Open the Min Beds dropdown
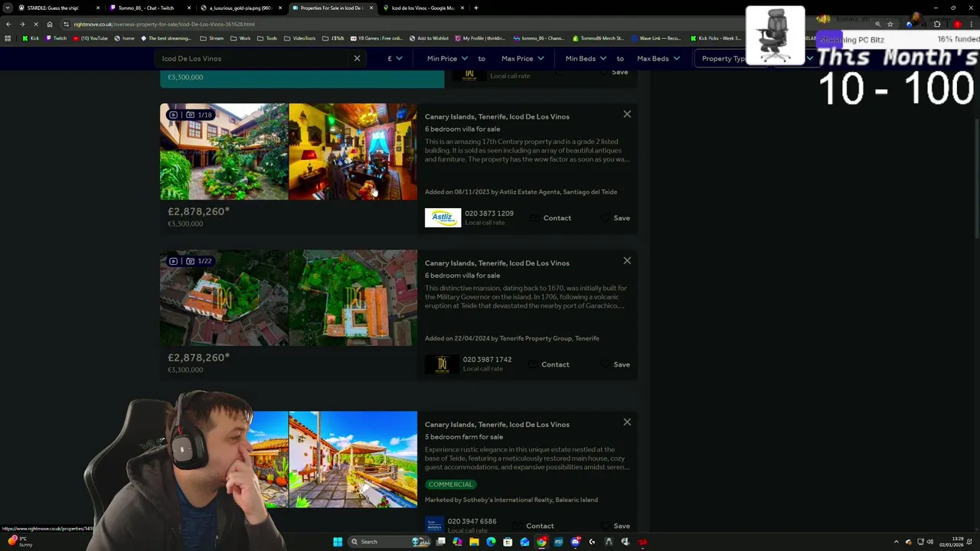 [x=586, y=58]
